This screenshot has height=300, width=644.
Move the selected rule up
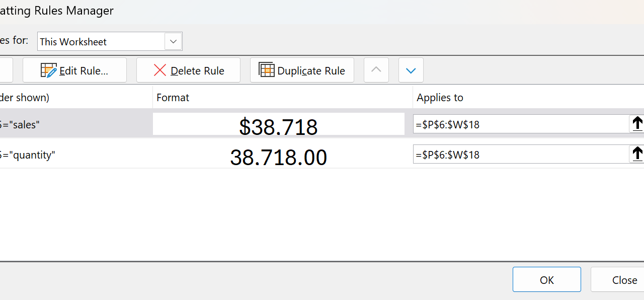click(376, 70)
